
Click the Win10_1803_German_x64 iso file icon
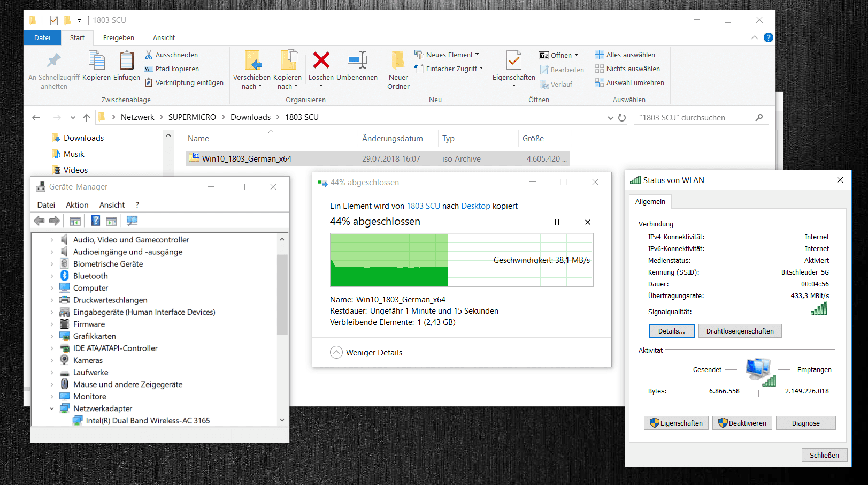(x=195, y=157)
